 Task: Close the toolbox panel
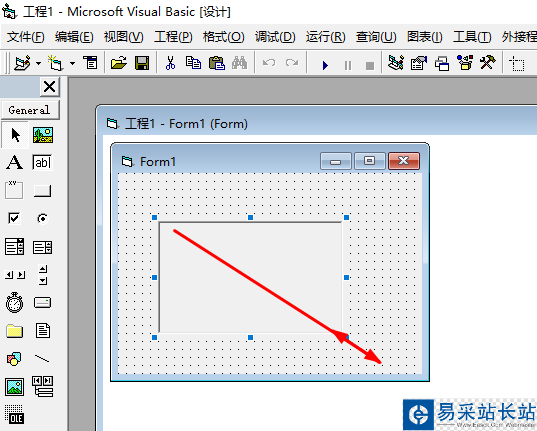pyautogui.click(x=50, y=87)
